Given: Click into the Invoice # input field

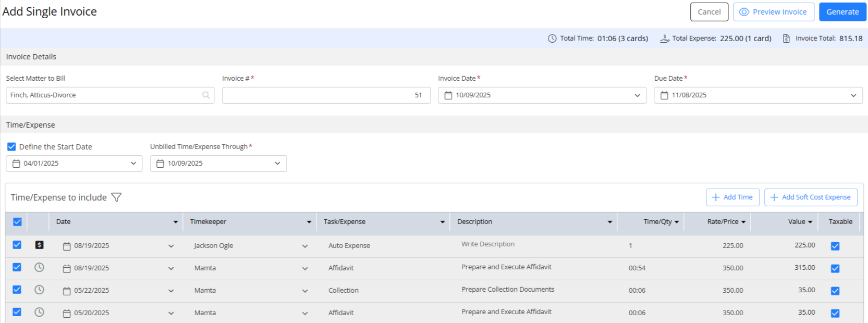Looking at the screenshot, I should coord(326,95).
